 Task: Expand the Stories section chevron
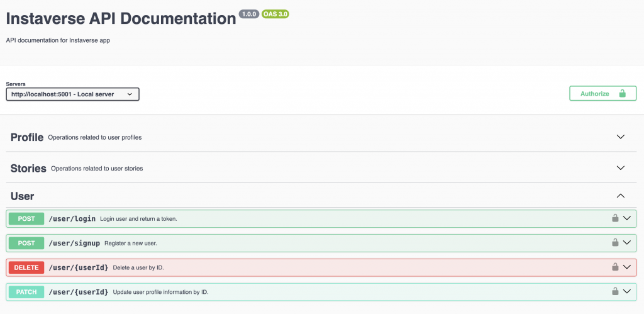(x=621, y=168)
